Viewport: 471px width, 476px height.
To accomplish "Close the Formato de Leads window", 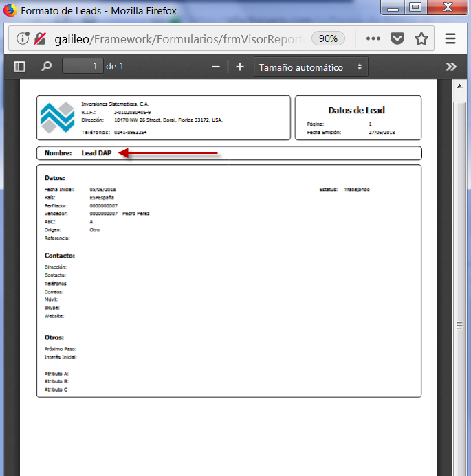I will point(448,8).
